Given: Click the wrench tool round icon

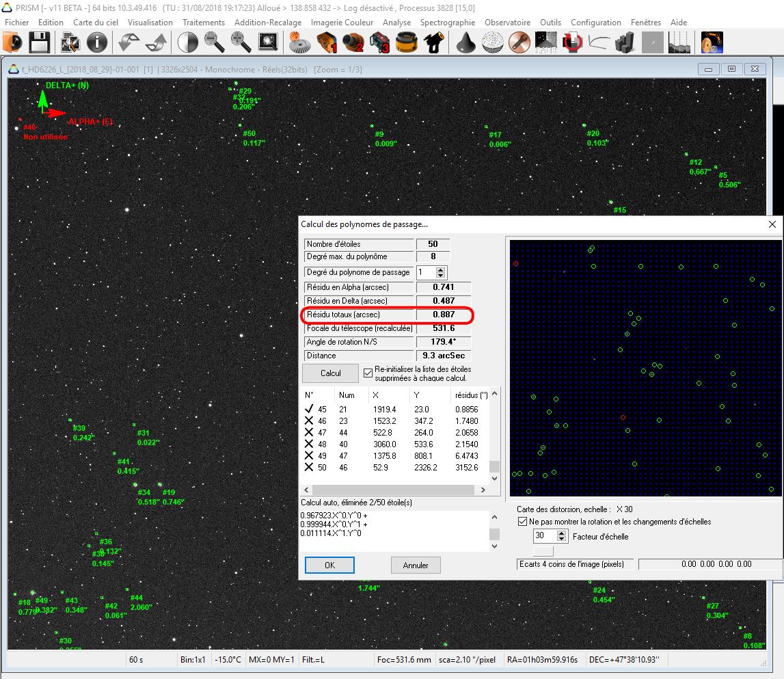Looking at the screenshot, I should pos(520,43).
